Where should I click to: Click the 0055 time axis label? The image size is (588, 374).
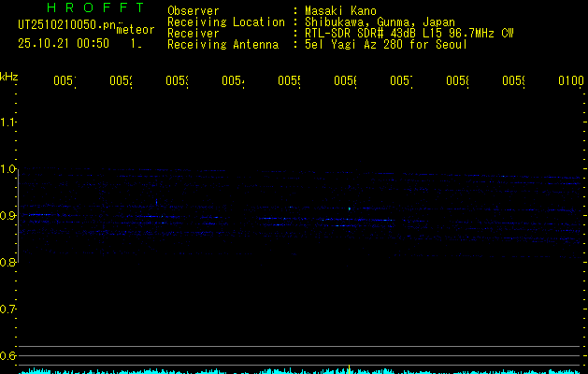coord(289,80)
